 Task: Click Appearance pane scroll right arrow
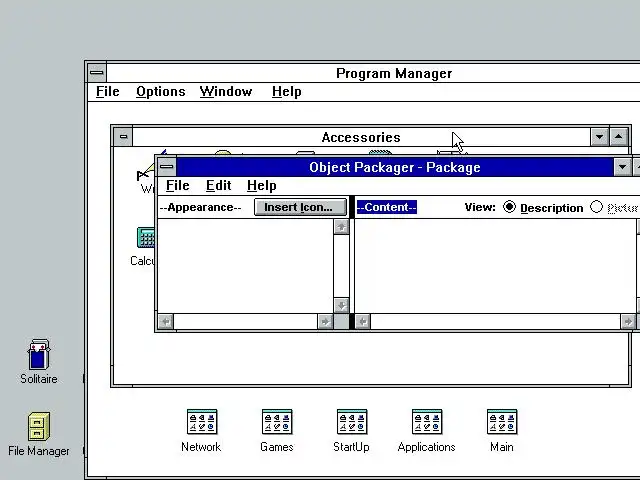(x=325, y=322)
